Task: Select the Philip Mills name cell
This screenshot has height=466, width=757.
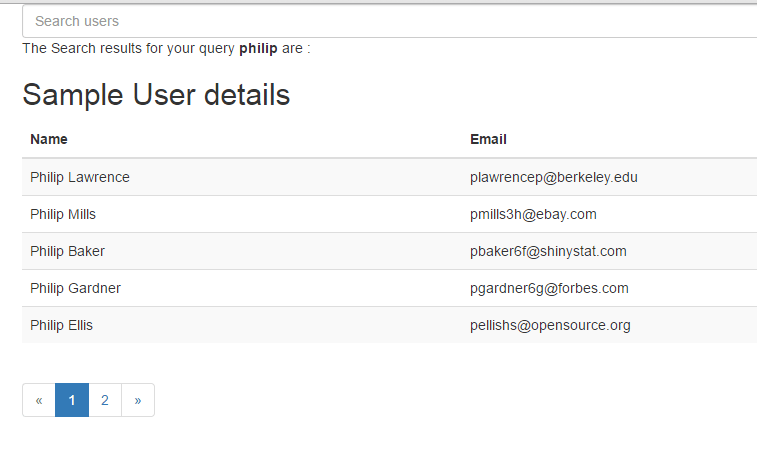Action: [63, 214]
